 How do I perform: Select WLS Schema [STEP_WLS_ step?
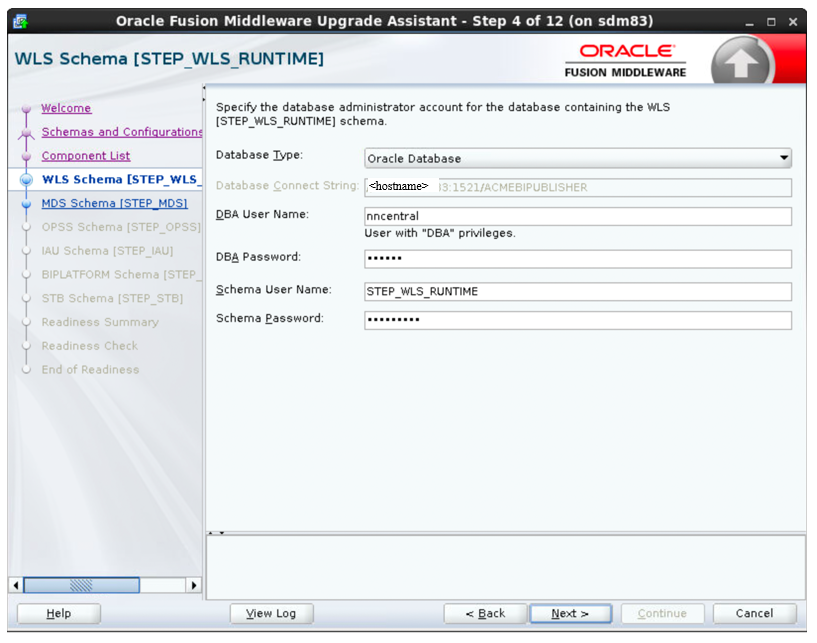click(x=121, y=179)
